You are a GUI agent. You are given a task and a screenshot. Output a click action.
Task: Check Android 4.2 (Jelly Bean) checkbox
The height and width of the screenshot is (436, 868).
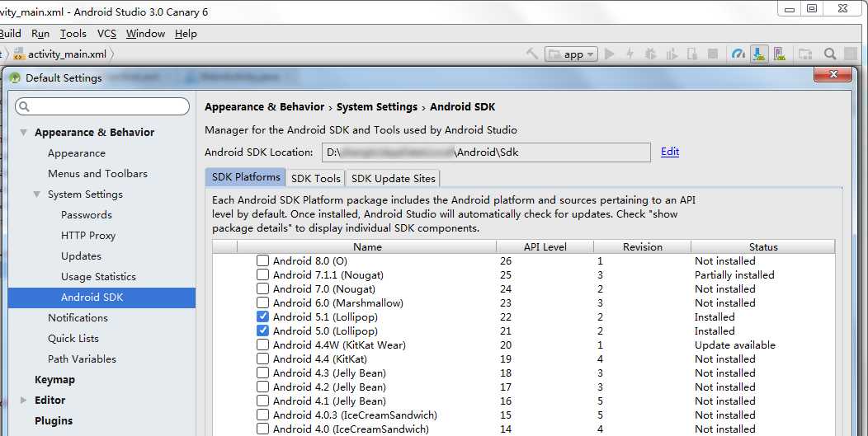coord(263,387)
